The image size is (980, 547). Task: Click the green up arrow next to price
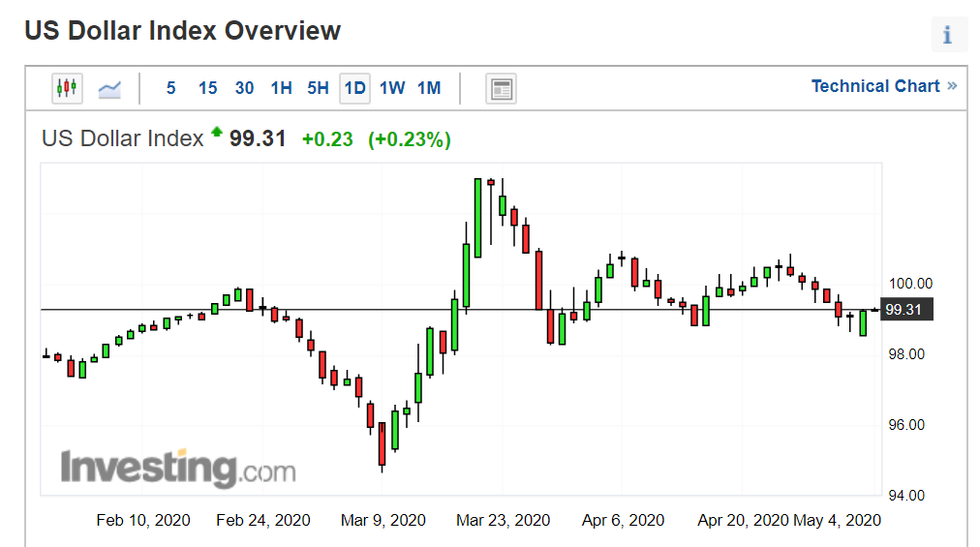click(217, 132)
